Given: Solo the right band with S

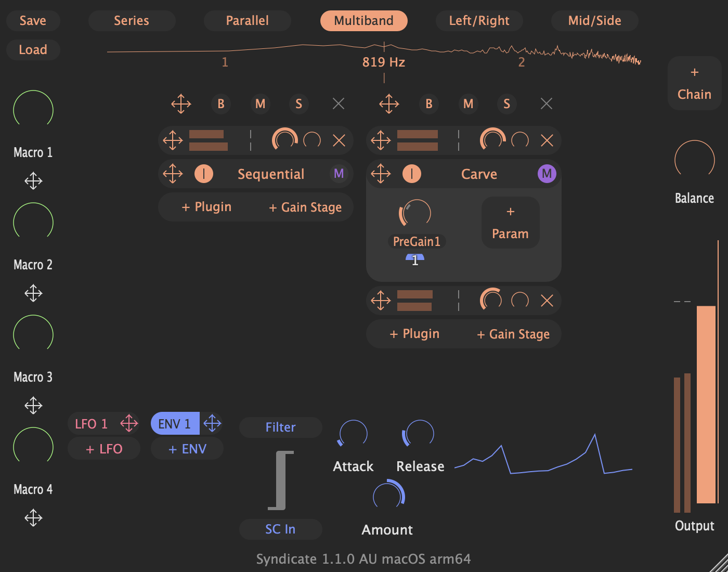Looking at the screenshot, I should [506, 103].
